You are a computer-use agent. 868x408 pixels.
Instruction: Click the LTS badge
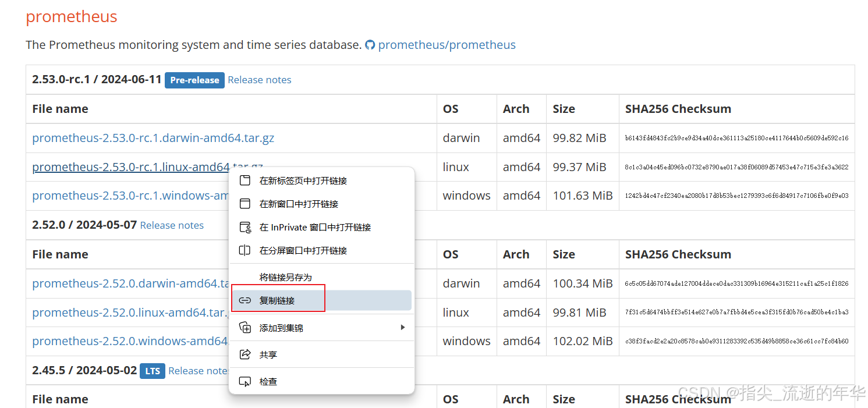(x=153, y=371)
